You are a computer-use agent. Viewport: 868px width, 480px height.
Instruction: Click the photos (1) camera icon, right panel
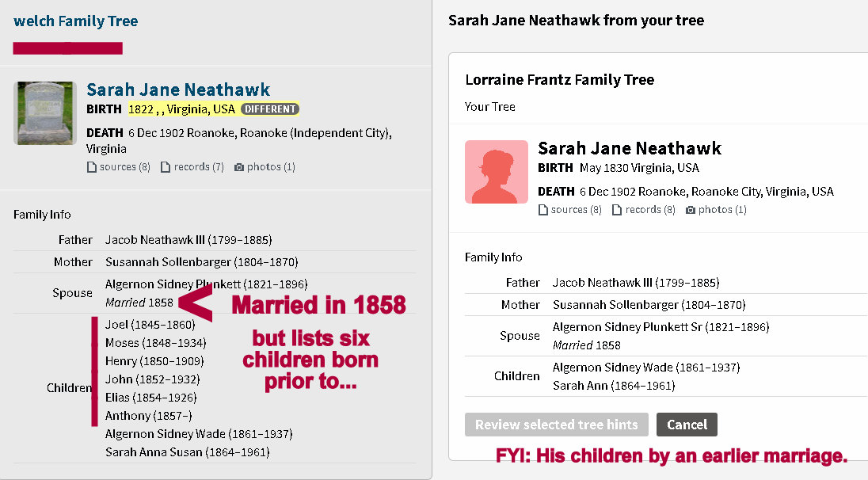click(x=691, y=210)
